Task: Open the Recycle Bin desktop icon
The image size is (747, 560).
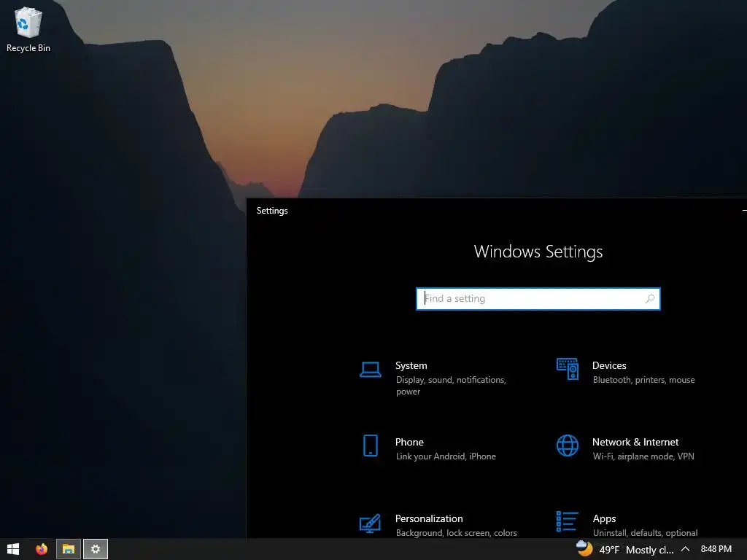Action: 28,29
